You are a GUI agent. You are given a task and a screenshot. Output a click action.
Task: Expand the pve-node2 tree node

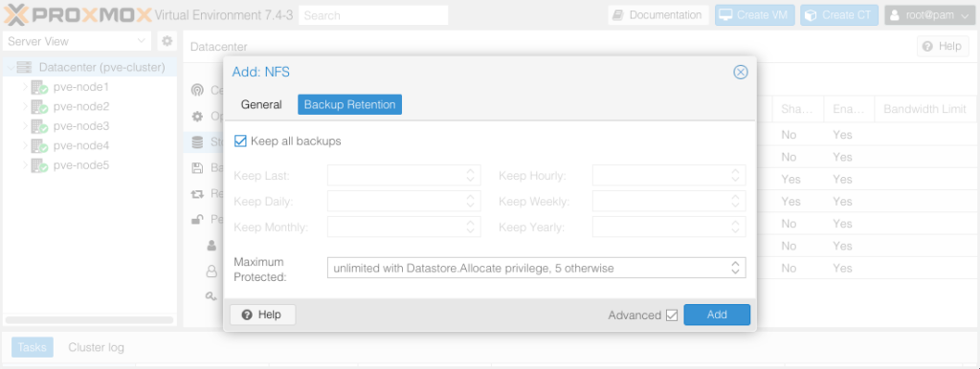click(x=25, y=106)
